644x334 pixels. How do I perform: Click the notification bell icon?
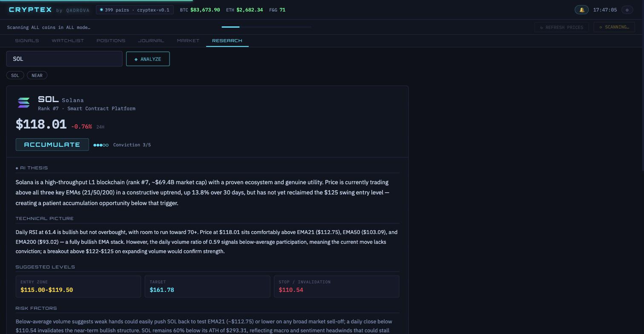(581, 10)
